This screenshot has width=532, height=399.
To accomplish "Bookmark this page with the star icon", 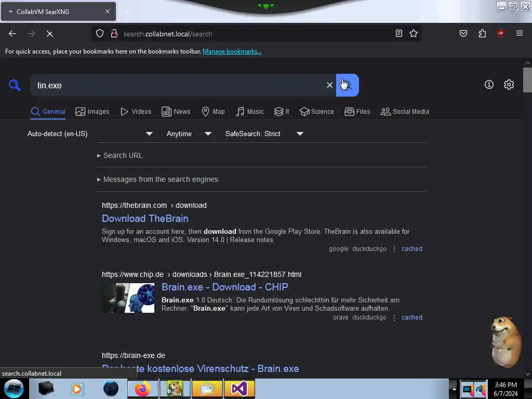I will click(x=413, y=33).
